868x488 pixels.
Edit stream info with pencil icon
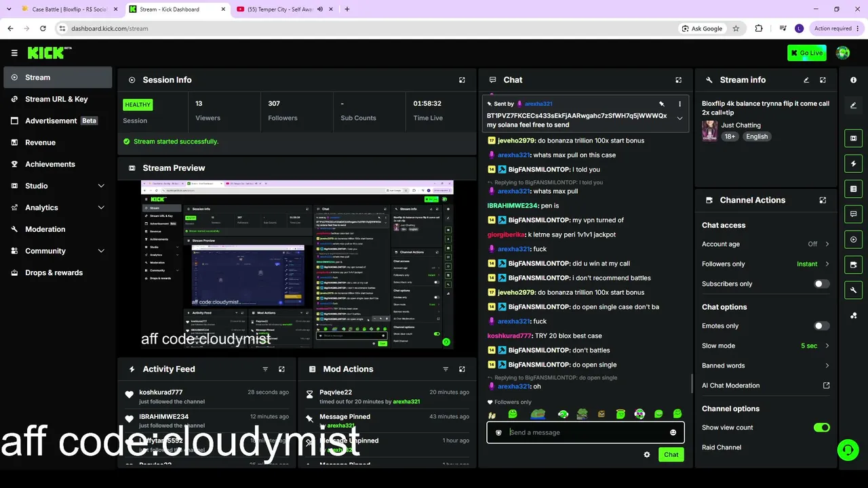[806, 80]
